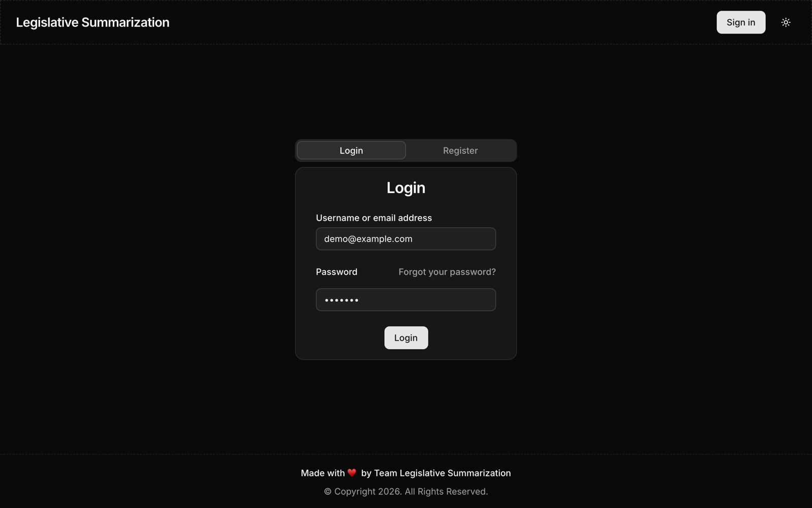Focus the Password input field
This screenshot has width=812, height=508.
[406, 300]
